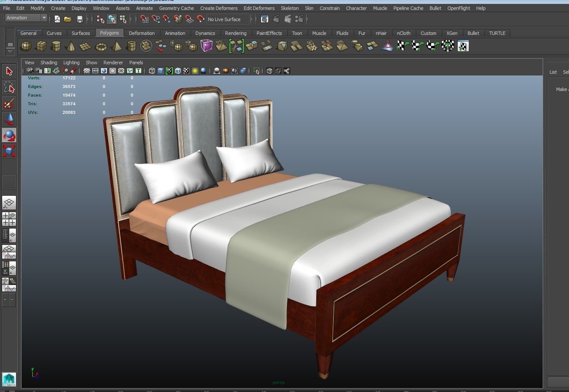Screen dimensions: 569x392
Task: Choose the Select tool arrow
Action: [x=9, y=72]
